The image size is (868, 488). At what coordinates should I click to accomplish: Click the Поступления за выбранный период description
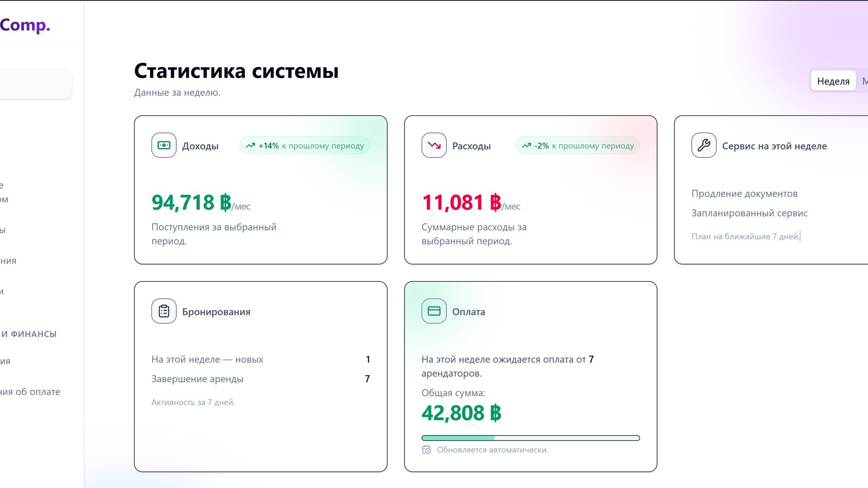[x=214, y=234]
